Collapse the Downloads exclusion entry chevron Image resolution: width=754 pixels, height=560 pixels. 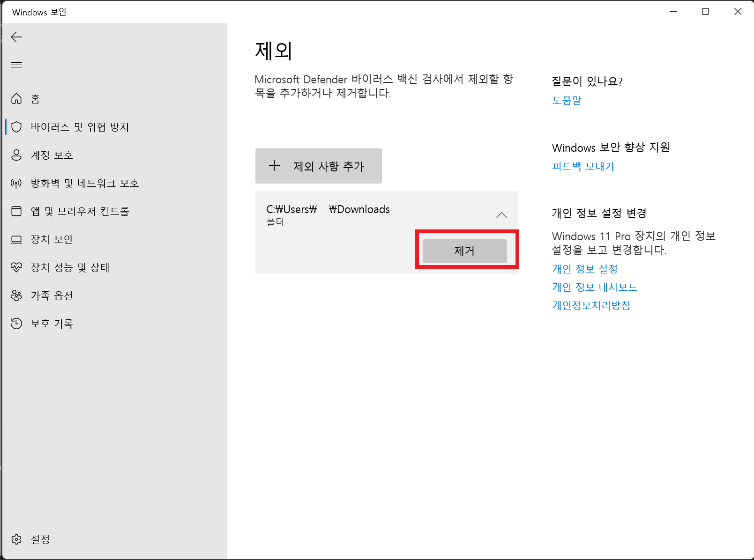point(501,215)
